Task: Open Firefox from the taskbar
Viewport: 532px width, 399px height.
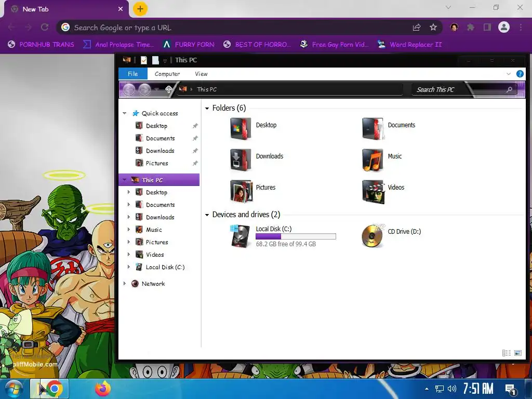Action: 103,389
